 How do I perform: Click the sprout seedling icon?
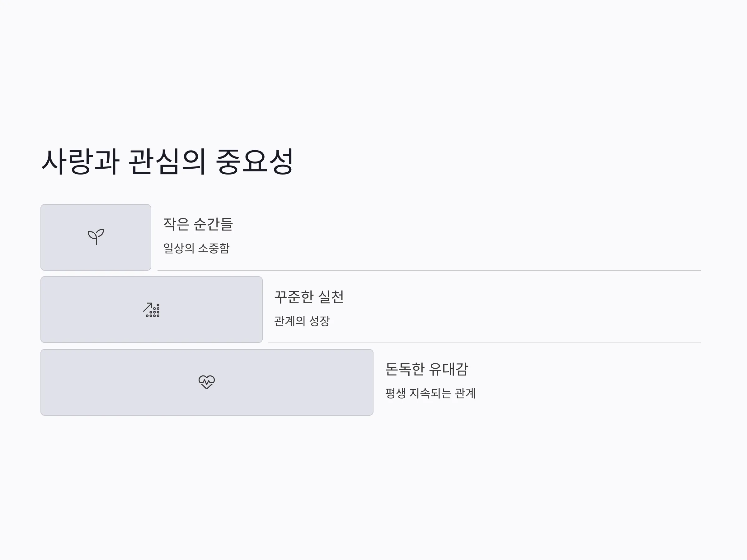pos(96,237)
